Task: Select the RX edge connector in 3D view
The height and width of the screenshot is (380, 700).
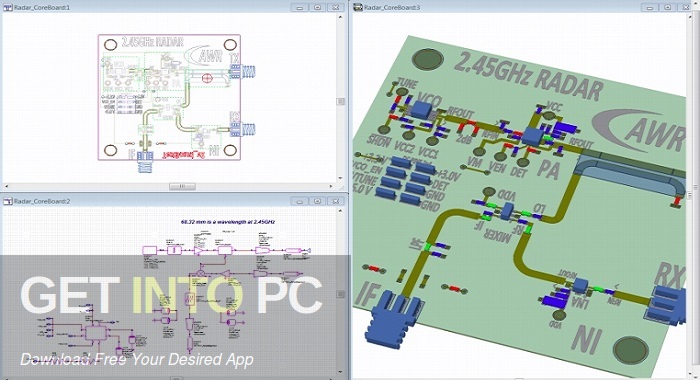Action: click(x=665, y=305)
